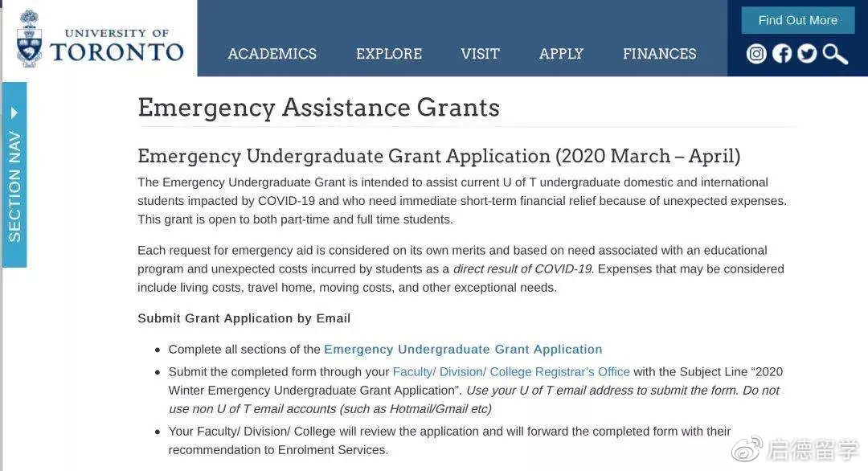Open the Explore menu

[x=389, y=54]
